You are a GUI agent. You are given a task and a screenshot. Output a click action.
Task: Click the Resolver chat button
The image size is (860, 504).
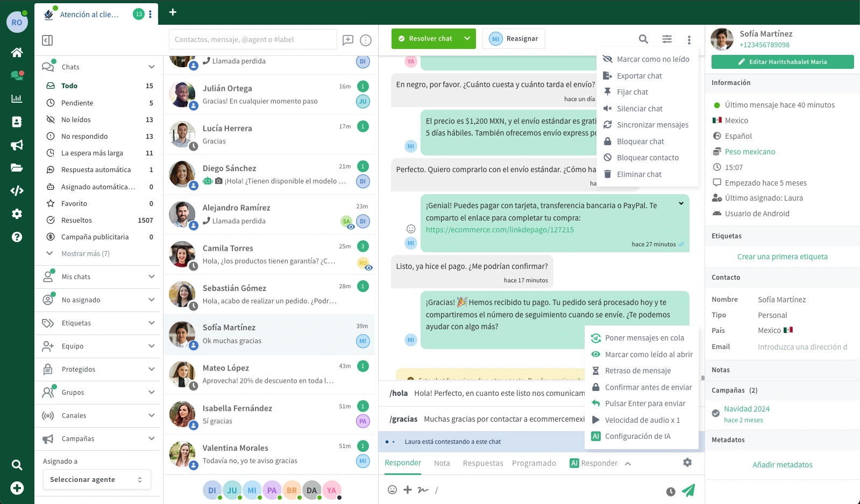425,39
